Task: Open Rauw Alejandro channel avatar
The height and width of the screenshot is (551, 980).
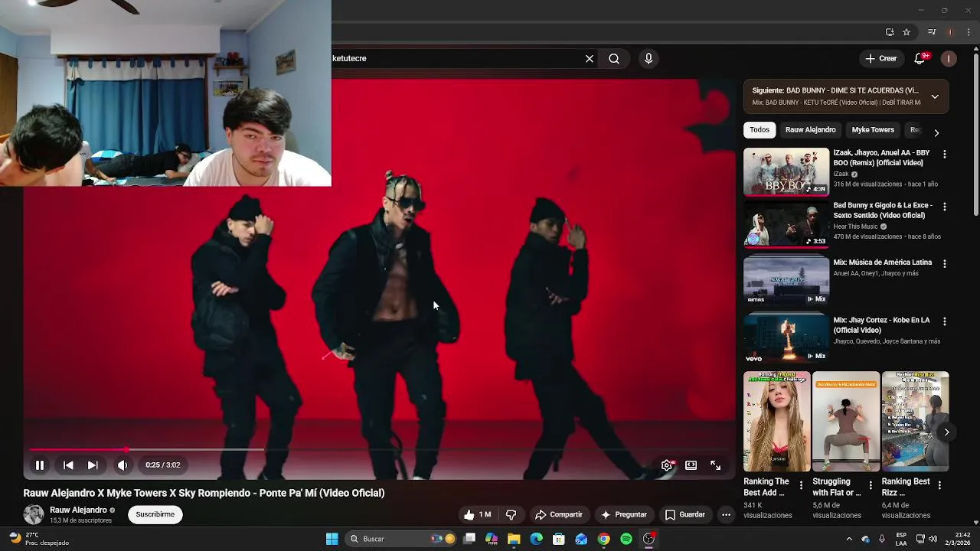Action: click(34, 515)
